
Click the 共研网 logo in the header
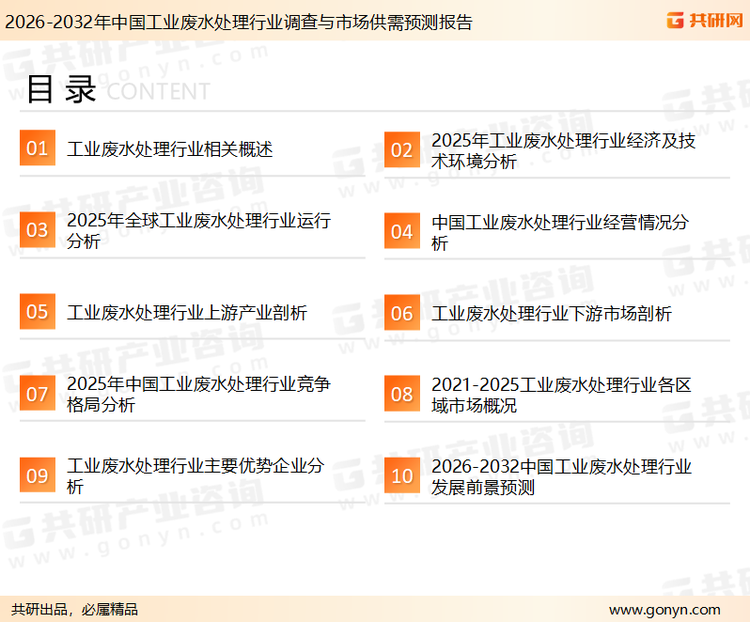point(705,20)
